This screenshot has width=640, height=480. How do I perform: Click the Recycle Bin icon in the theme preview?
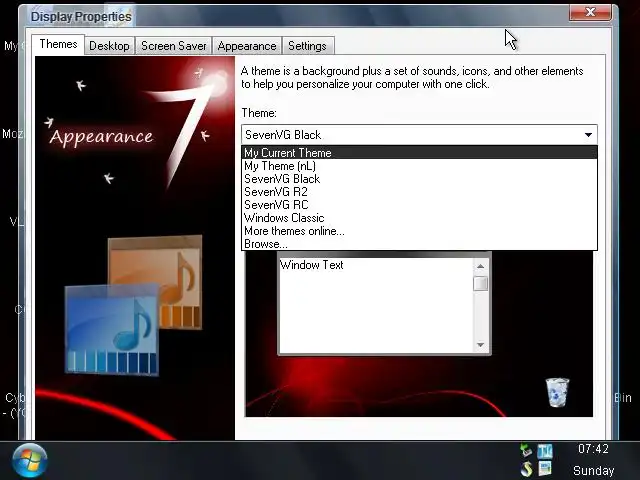tap(557, 392)
